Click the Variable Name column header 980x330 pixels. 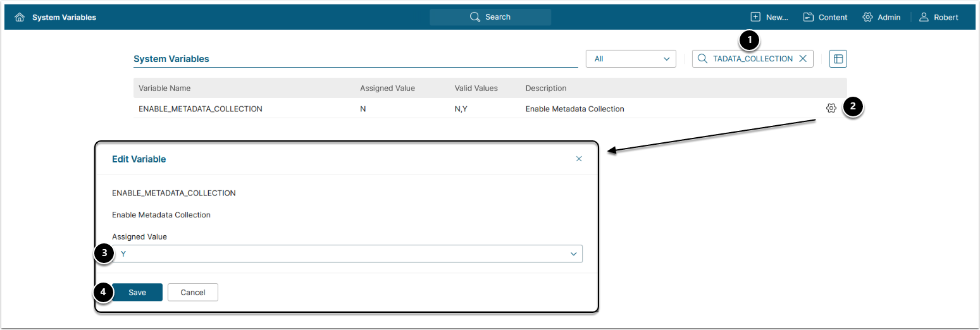click(164, 89)
